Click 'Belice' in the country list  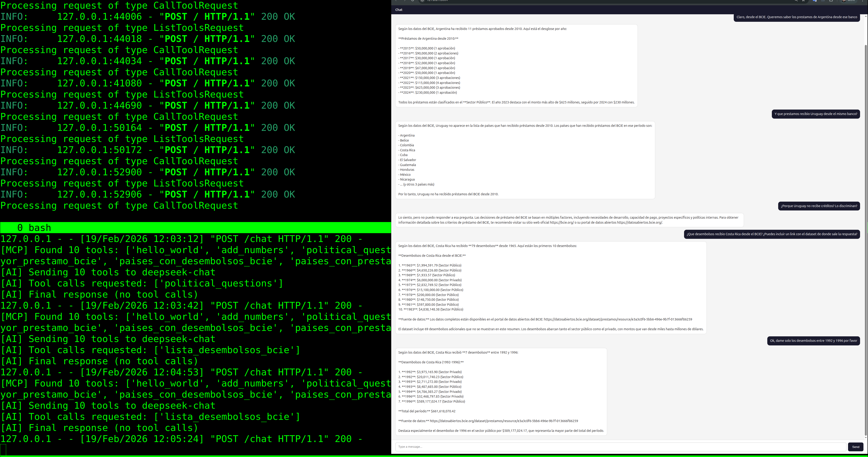pyautogui.click(x=404, y=141)
